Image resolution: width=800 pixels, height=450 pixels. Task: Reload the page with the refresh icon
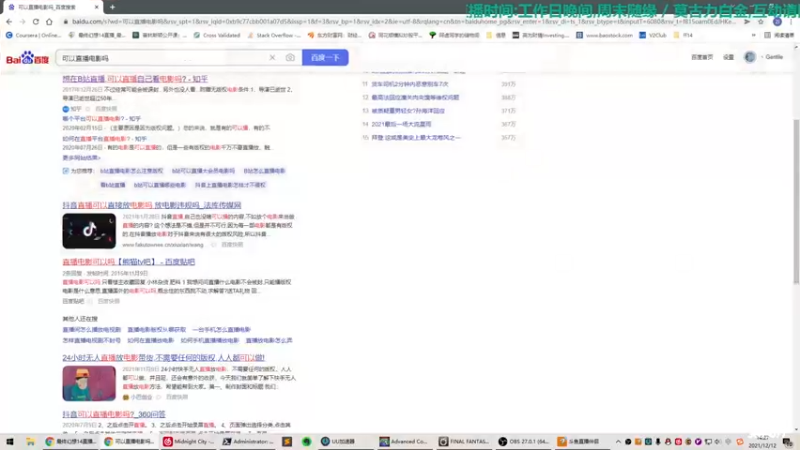36,21
